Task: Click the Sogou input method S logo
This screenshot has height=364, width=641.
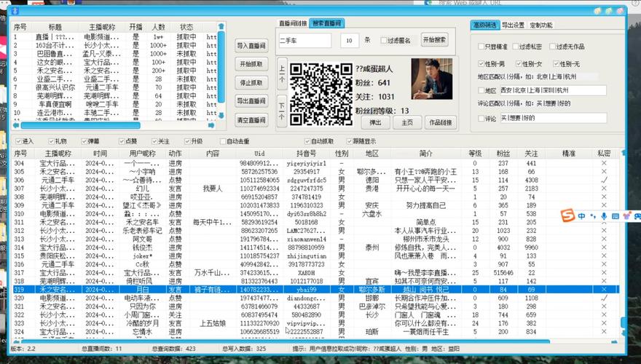Action: point(567,215)
